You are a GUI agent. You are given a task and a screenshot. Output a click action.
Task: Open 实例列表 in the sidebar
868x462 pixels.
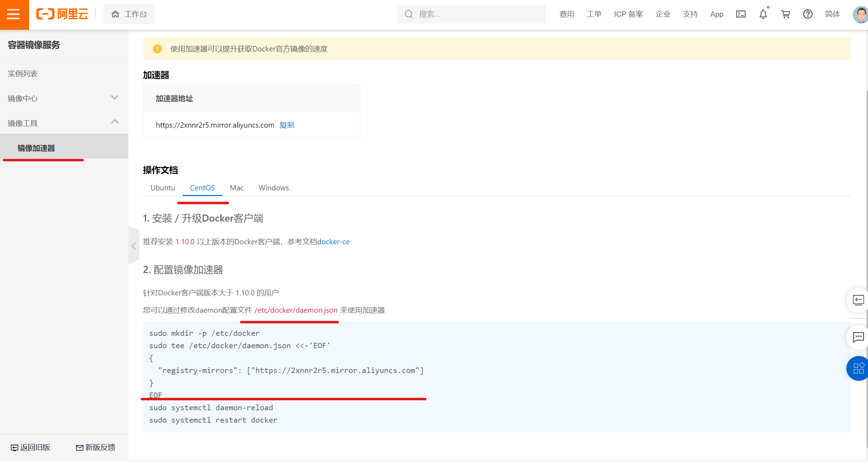point(23,74)
